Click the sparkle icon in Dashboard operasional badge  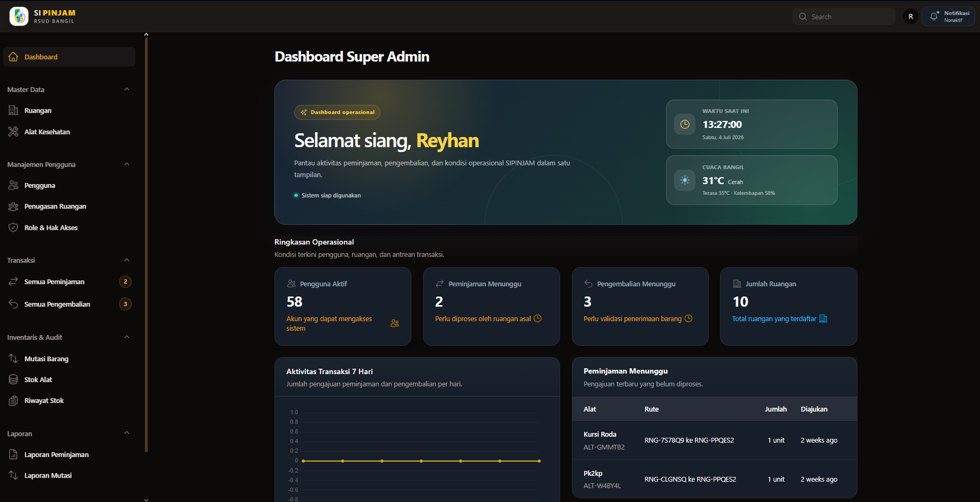304,112
